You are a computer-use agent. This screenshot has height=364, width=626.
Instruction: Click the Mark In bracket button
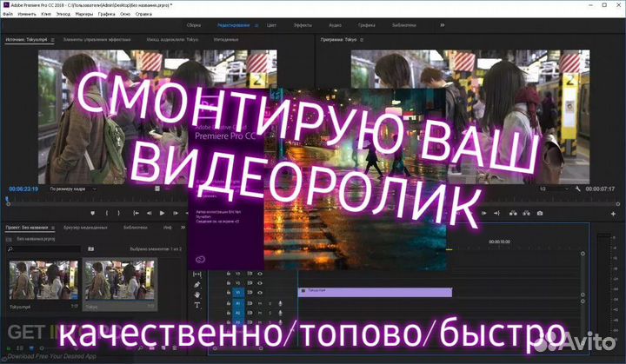107,213
